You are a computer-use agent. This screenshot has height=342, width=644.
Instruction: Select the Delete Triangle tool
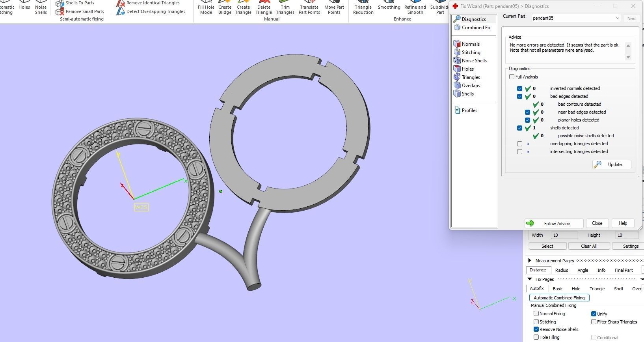coord(264,7)
